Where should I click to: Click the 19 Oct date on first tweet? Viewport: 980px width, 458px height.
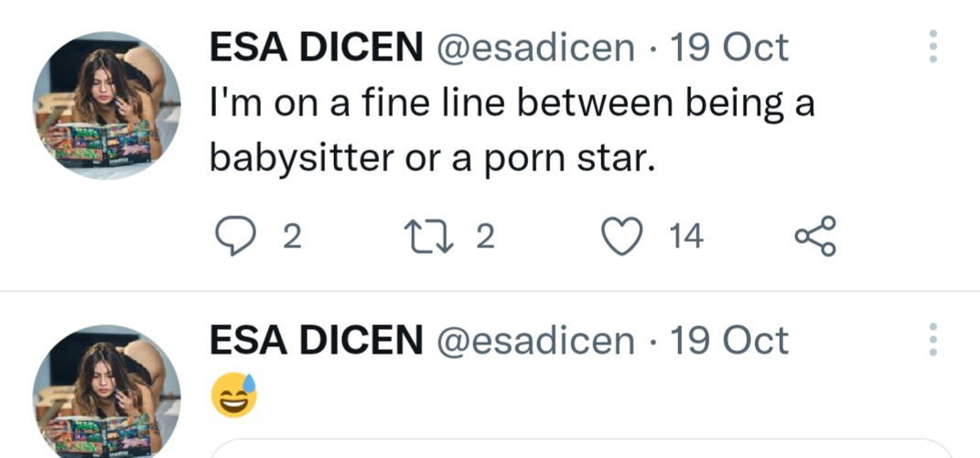click(728, 48)
